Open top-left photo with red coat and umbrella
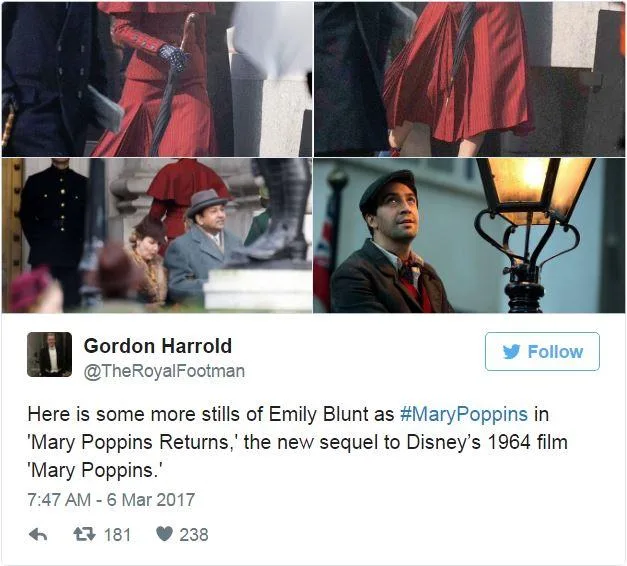 (157, 79)
